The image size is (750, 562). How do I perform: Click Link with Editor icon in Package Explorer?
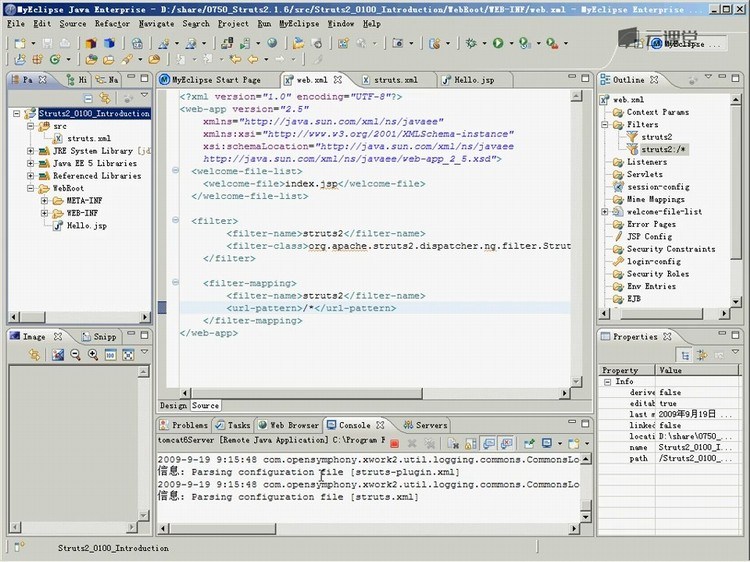105,99
